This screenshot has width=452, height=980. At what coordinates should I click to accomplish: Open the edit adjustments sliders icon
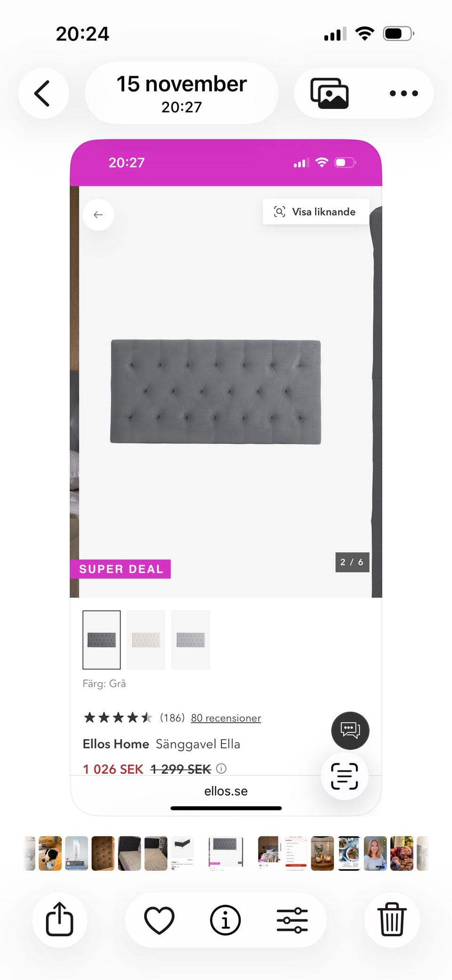coord(292,920)
